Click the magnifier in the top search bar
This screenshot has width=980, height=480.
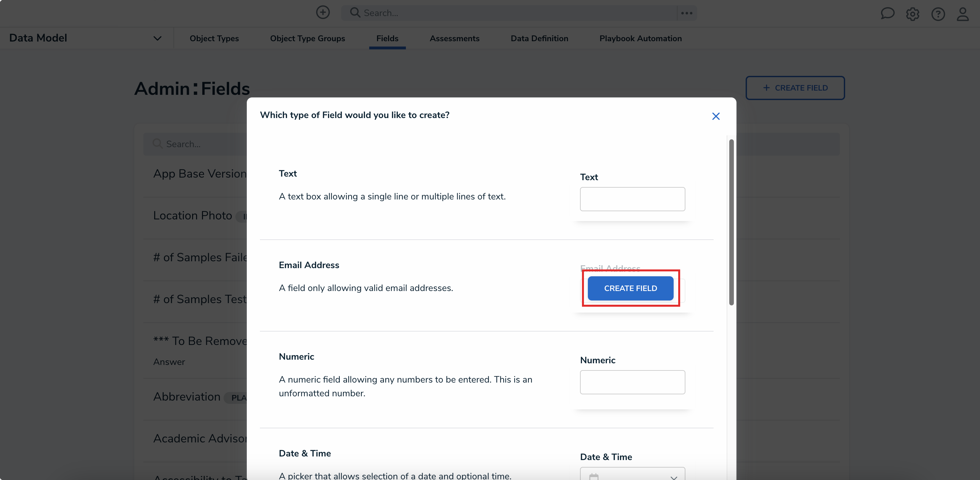[x=355, y=12]
